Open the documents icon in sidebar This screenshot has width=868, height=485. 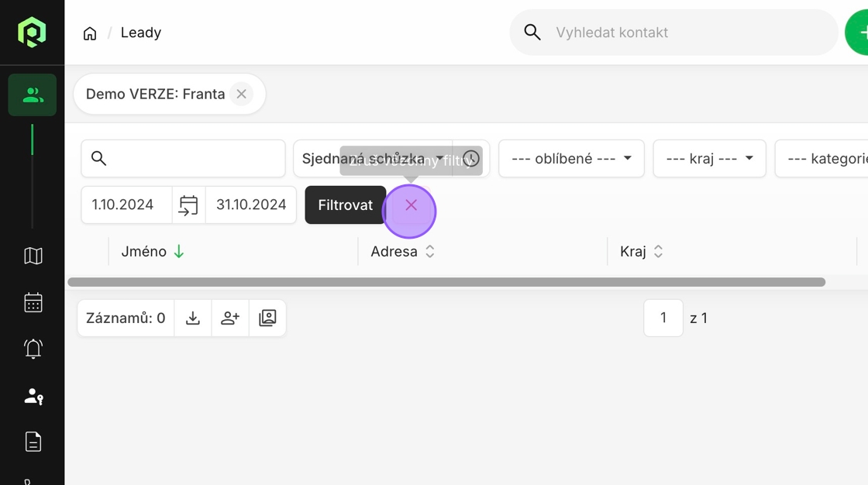[x=33, y=442]
